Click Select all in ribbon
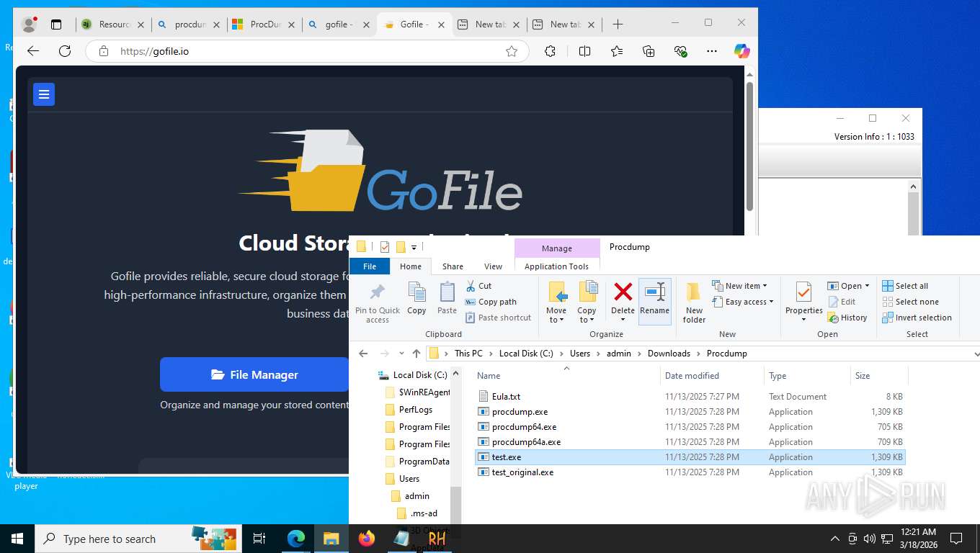Screen dimensions: 980x553 (x=905, y=286)
